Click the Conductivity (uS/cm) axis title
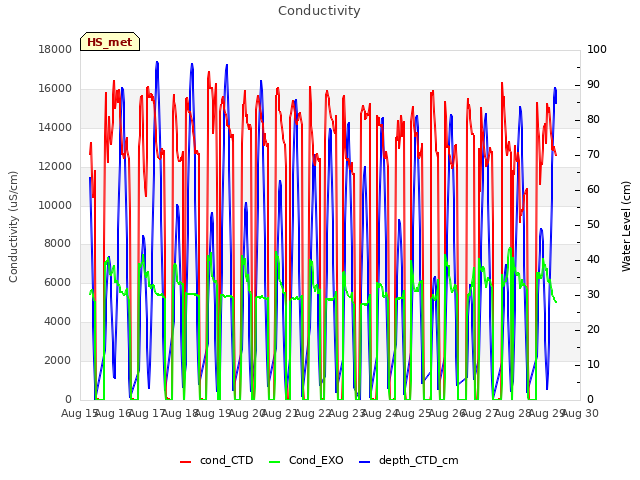Image resolution: width=640 pixels, height=480 pixels. point(13,227)
